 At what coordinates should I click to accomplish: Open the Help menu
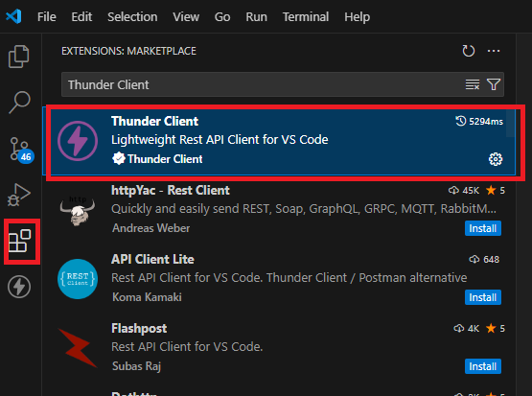point(357,16)
